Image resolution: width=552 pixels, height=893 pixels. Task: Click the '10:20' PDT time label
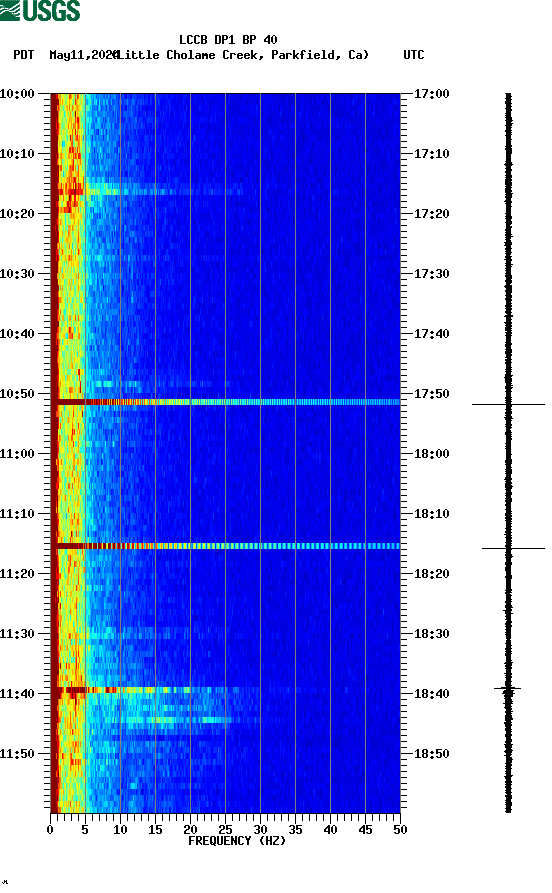coord(17,214)
